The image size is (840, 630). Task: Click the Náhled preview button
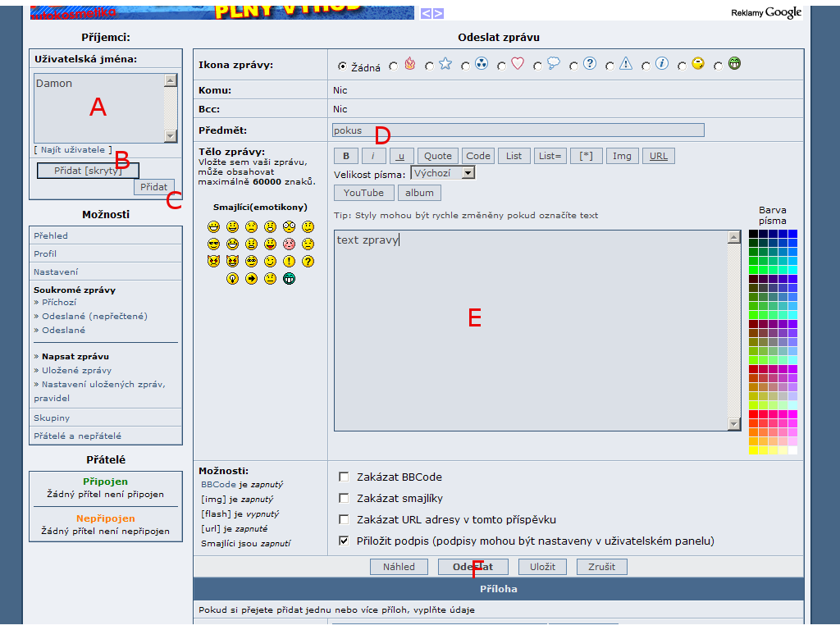(x=399, y=567)
